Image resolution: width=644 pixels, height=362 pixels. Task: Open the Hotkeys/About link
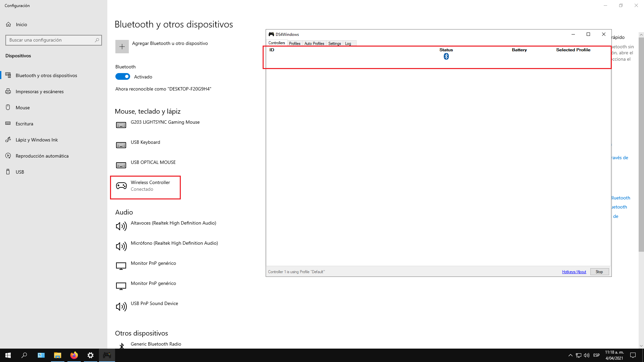pos(574,272)
